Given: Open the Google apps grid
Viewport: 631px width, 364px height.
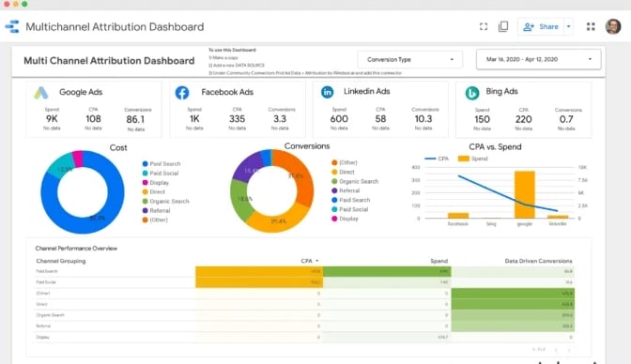Looking at the screenshot, I should (591, 26).
